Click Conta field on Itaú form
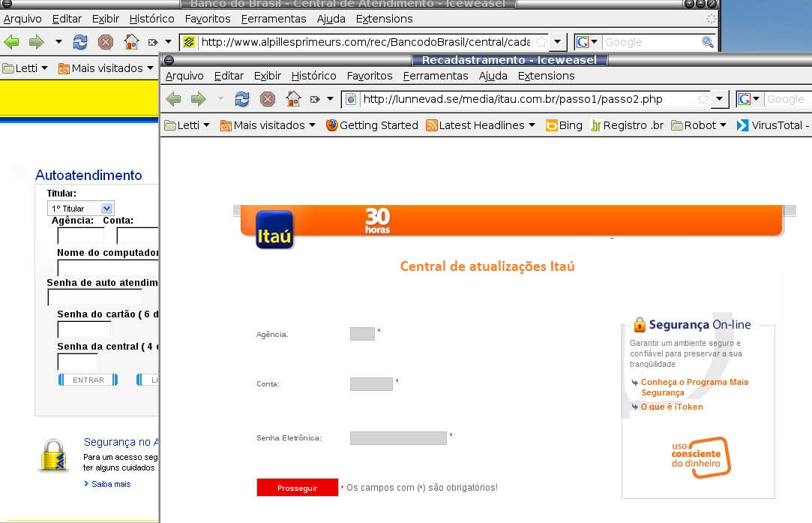Viewport: 812px width, 523px height. point(371,384)
